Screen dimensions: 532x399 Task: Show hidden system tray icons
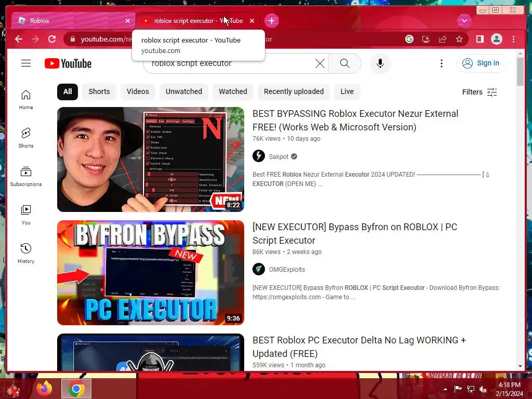pos(445,389)
